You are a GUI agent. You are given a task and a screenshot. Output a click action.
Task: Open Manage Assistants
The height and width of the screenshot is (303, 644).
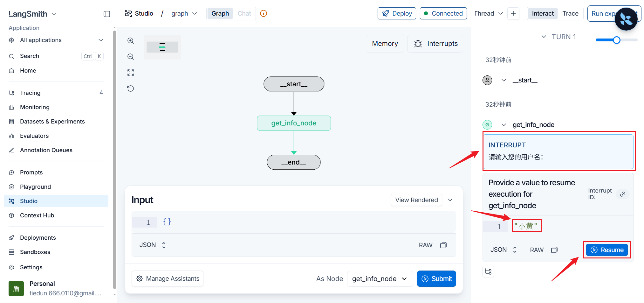168,279
